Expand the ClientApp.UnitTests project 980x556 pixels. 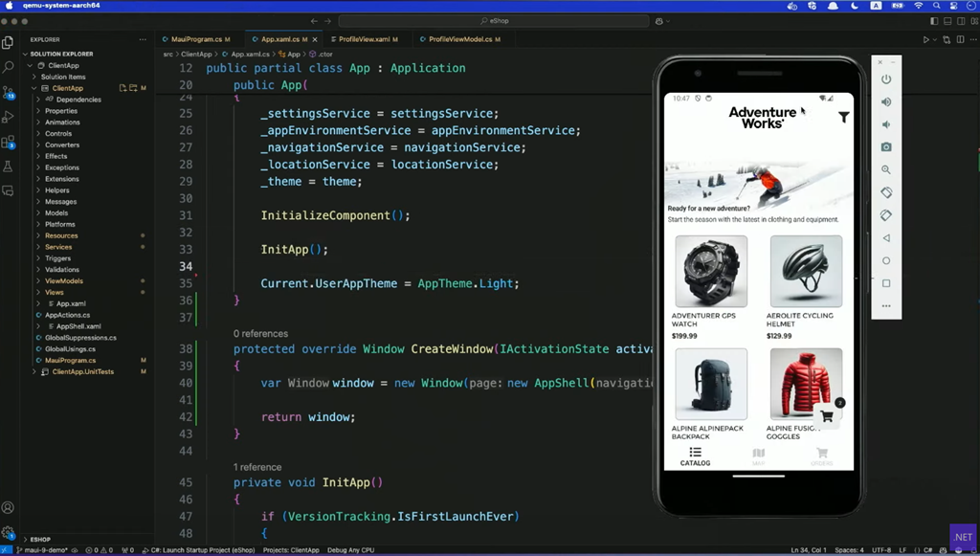click(x=34, y=371)
